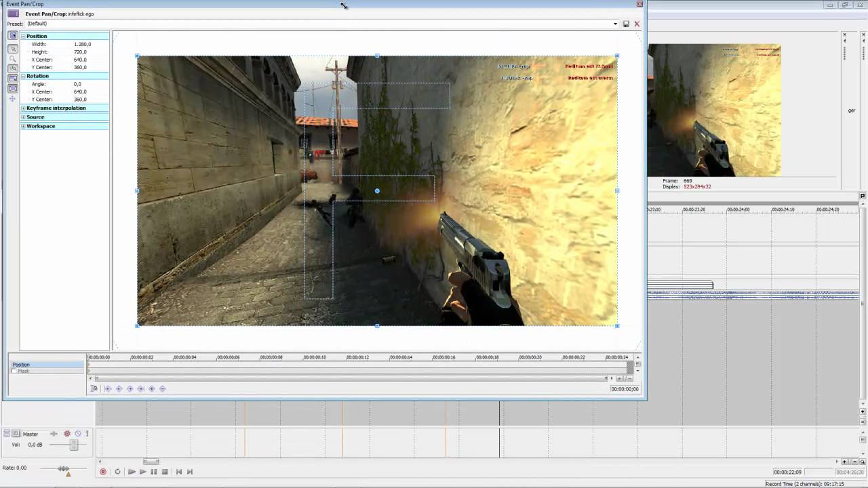This screenshot has height=488, width=868.
Task: Click the Rate scrub slider
Action: coord(63,468)
